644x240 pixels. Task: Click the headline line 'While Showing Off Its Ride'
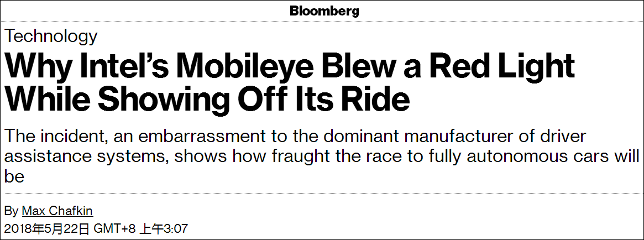tap(207, 100)
